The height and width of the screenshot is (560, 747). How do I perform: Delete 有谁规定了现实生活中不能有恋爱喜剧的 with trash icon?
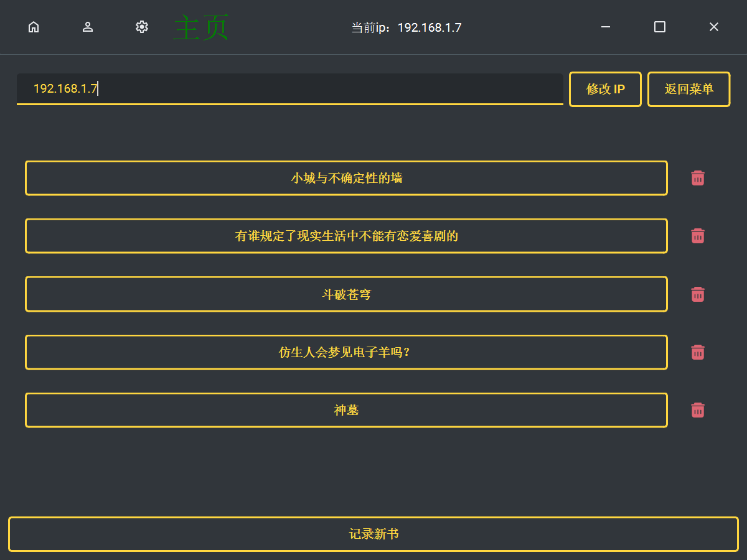click(x=698, y=236)
